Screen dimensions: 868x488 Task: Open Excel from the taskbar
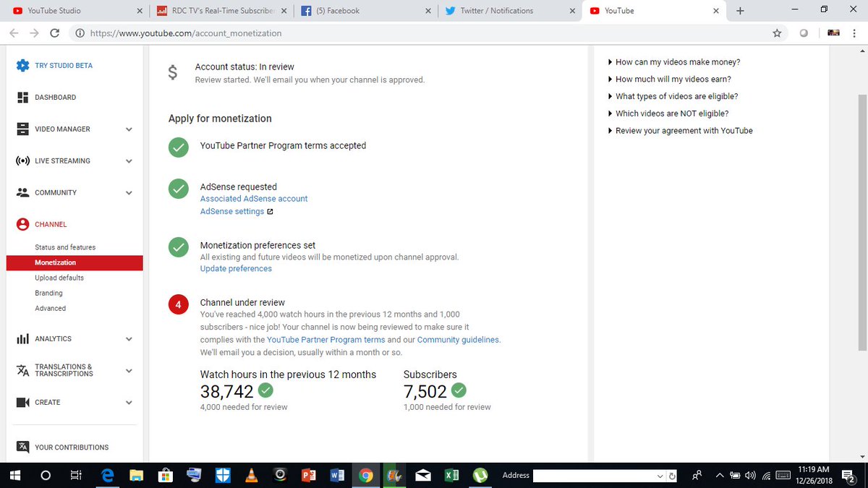click(451, 475)
